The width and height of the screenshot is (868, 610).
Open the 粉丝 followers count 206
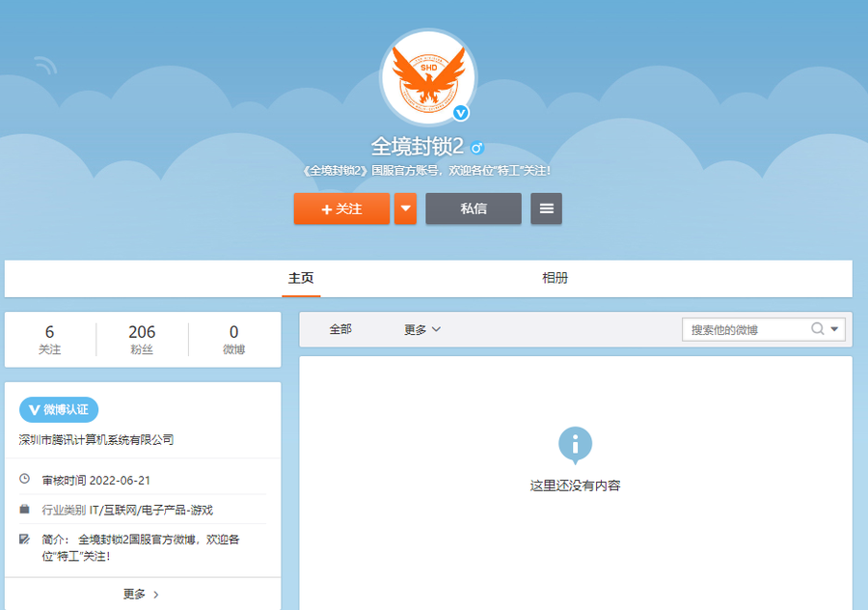click(x=141, y=340)
